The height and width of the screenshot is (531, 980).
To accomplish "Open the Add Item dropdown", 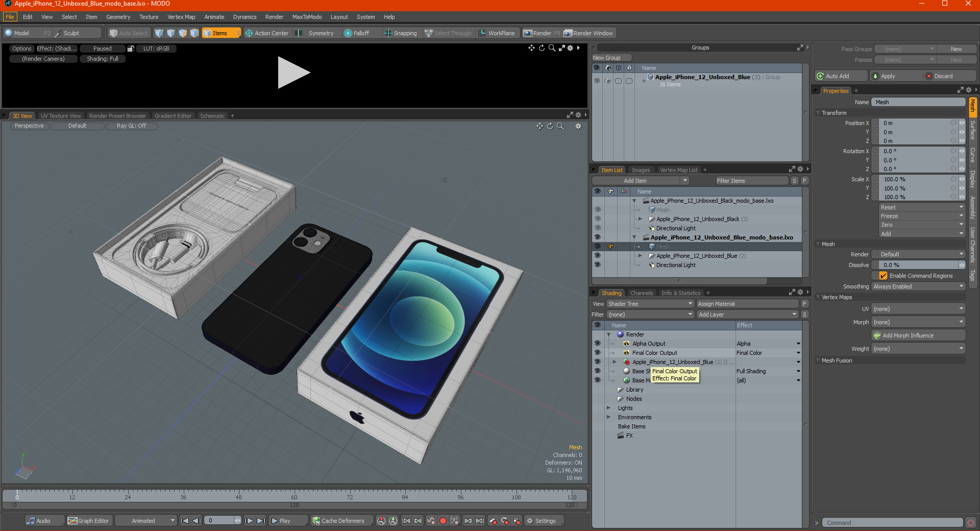I will coord(641,181).
